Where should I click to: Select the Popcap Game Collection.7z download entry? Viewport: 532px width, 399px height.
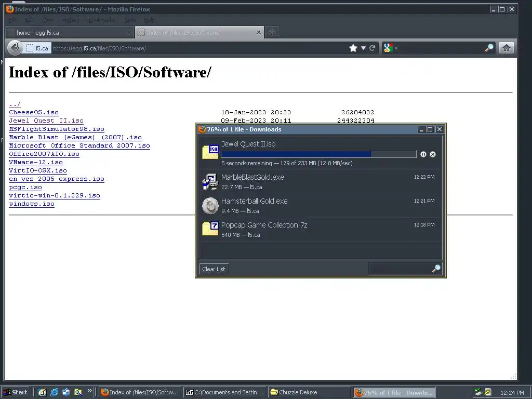point(321,229)
